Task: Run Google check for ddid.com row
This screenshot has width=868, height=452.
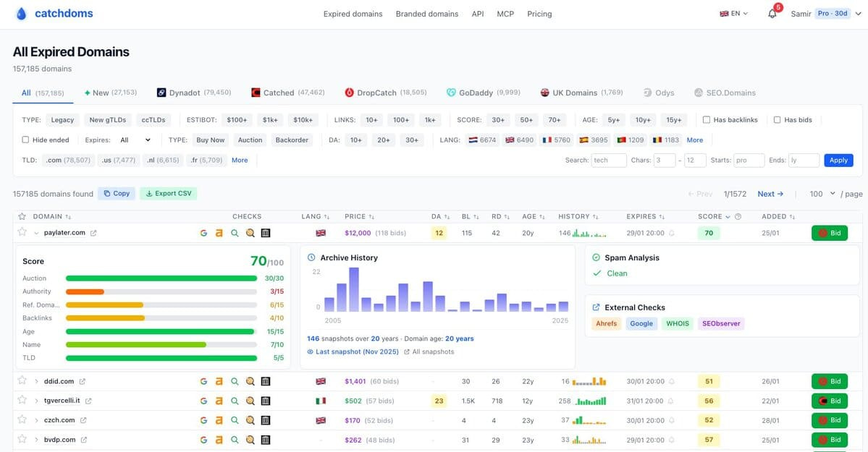Action: [x=203, y=381]
